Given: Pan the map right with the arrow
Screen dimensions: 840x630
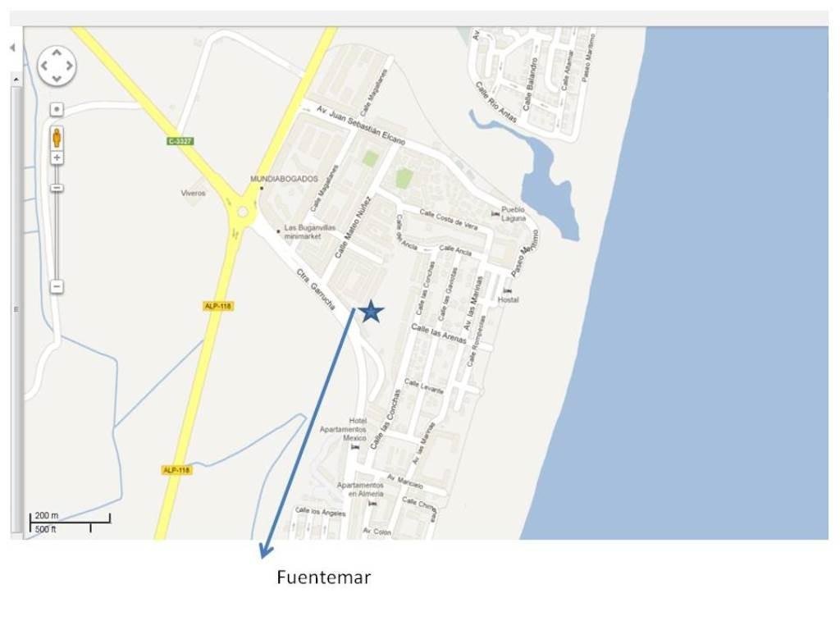Looking at the screenshot, I should click(70, 66).
